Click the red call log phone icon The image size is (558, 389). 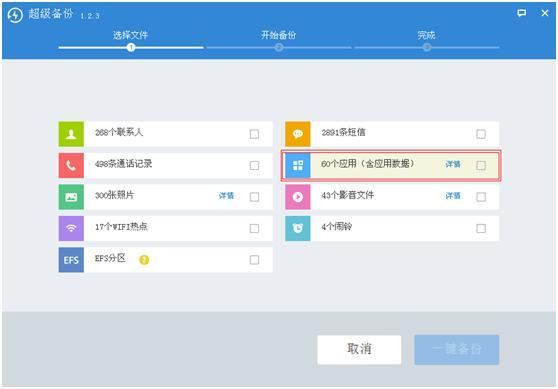(x=71, y=165)
